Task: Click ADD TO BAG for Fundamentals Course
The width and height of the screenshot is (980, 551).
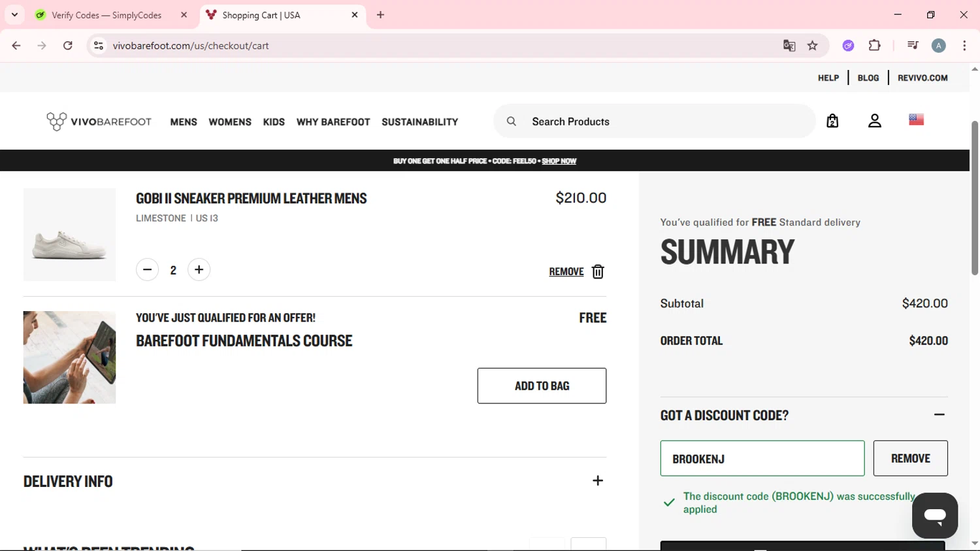Action: (x=542, y=386)
